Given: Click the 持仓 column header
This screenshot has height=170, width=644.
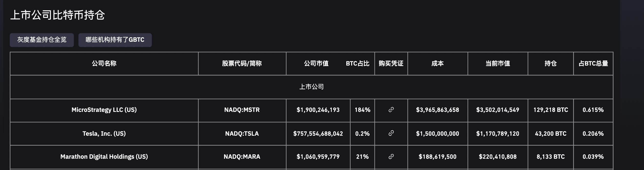Looking at the screenshot, I should click(x=551, y=63).
